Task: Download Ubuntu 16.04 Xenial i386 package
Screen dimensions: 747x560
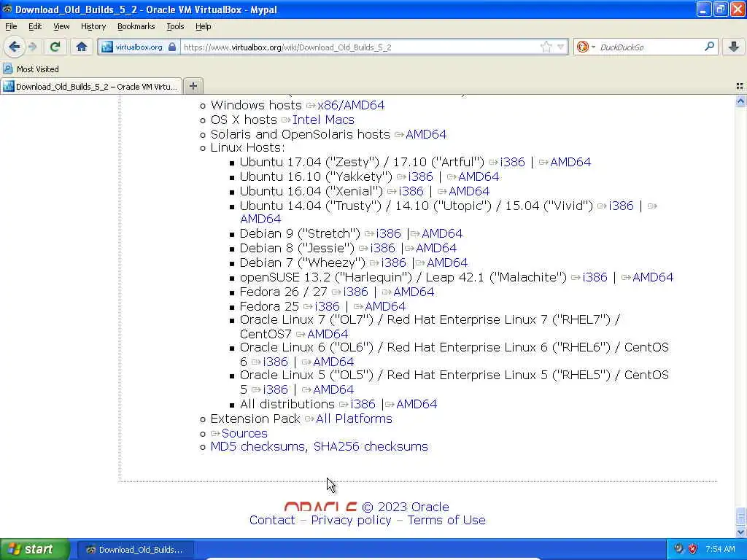Action: (x=411, y=191)
